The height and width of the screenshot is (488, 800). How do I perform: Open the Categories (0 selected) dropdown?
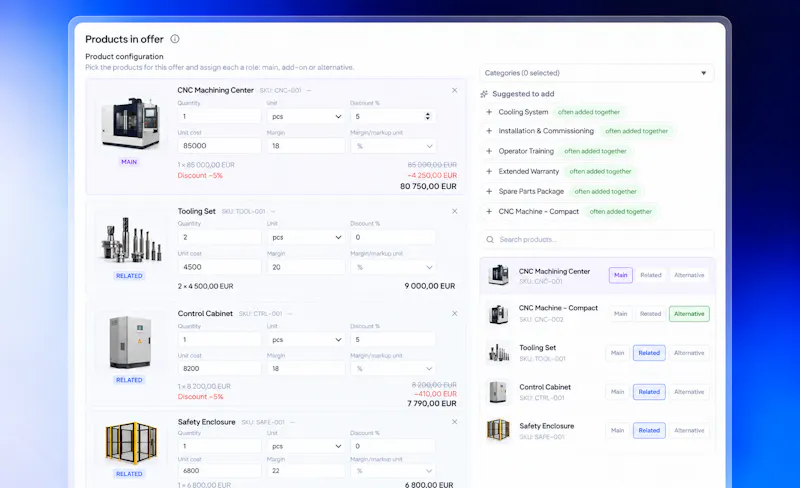tap(596, 73)
